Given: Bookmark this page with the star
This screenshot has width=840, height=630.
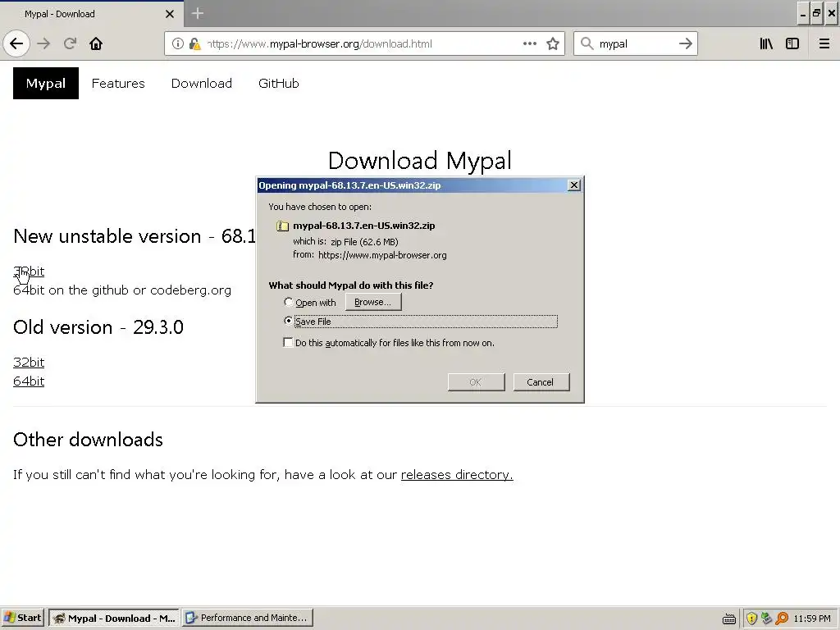Looking at the screenshot, I should point(553,43).
